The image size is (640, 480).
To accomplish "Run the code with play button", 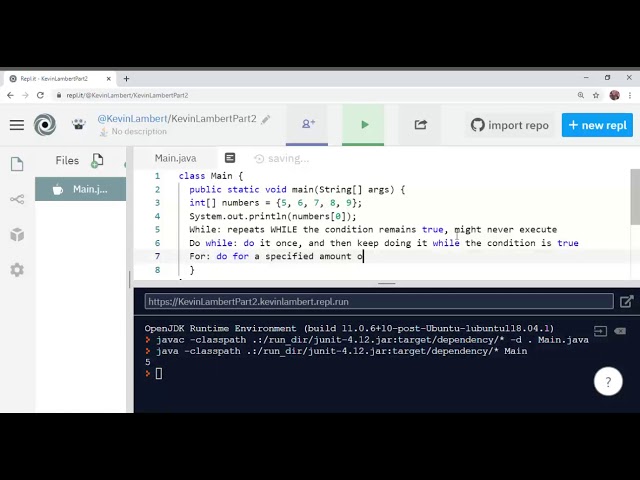I will (363, 124).
